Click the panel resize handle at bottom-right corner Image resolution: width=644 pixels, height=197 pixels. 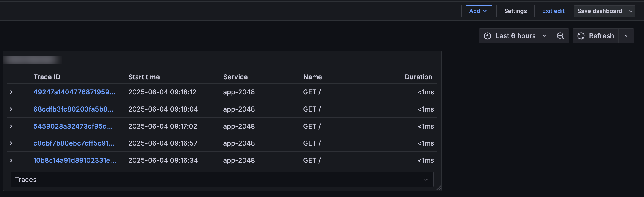pos(439,188)
